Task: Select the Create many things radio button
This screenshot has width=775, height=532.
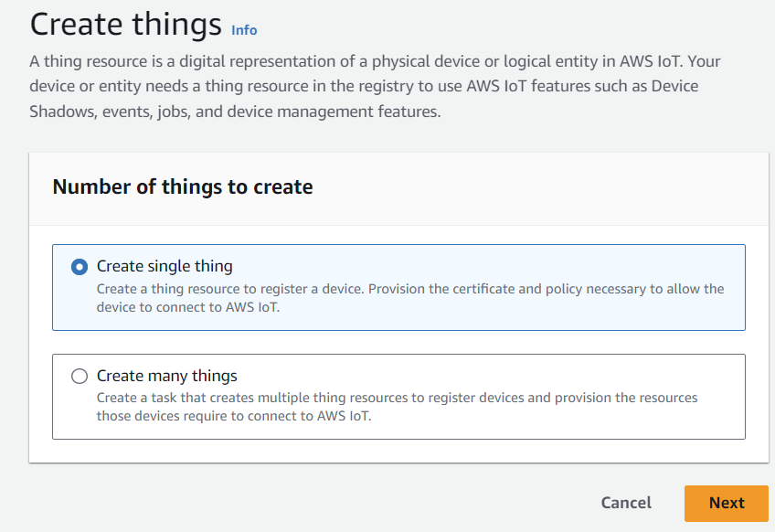Action: (80, 377)
